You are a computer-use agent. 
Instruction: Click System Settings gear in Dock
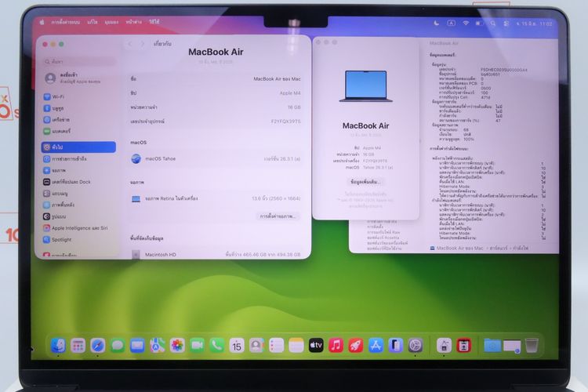point(416,346)
